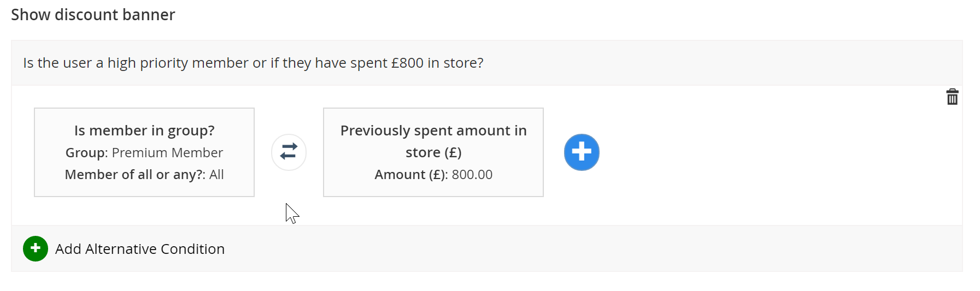The image size is (980, 291).
Task: Toggle the AND/OR swap arrows between the two conditions
Action: tap(289, 152)
